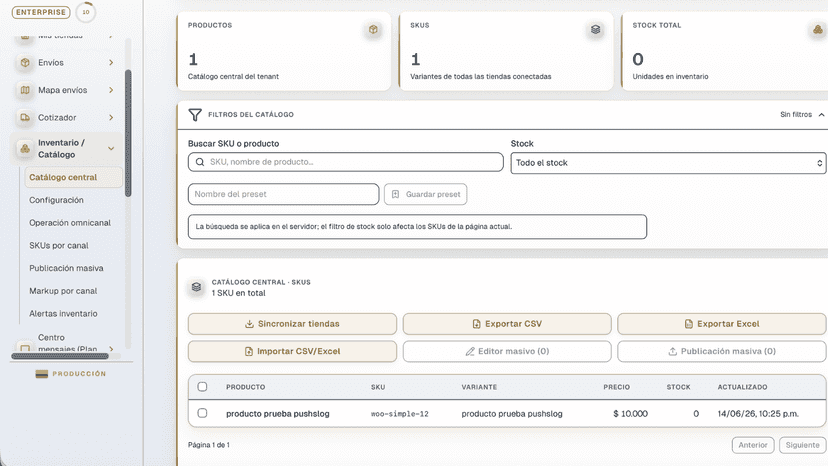The height and width of the screenshot is (466, 828).
Task: Click Publicación masiva (0) button
Action: pyautogui.click(x=721, y=351)
